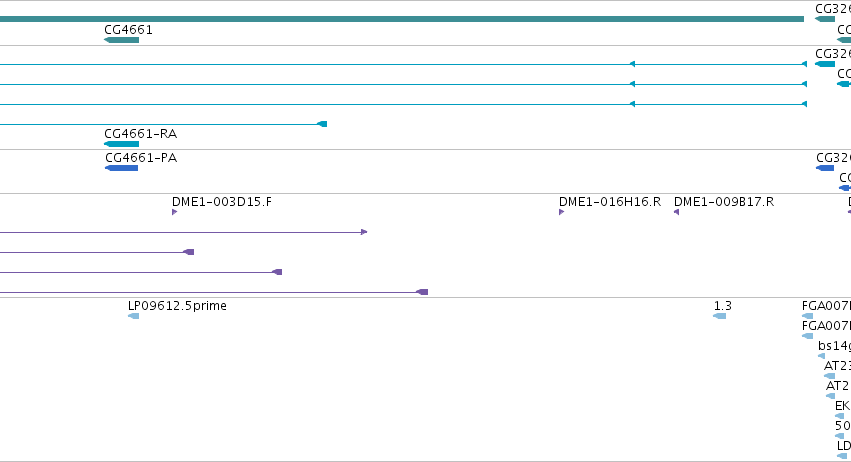The width and height of the screenshot is (851, 462).
Task: Click the purple end block of the shortest purple line
Action: [x=189, y=252]
